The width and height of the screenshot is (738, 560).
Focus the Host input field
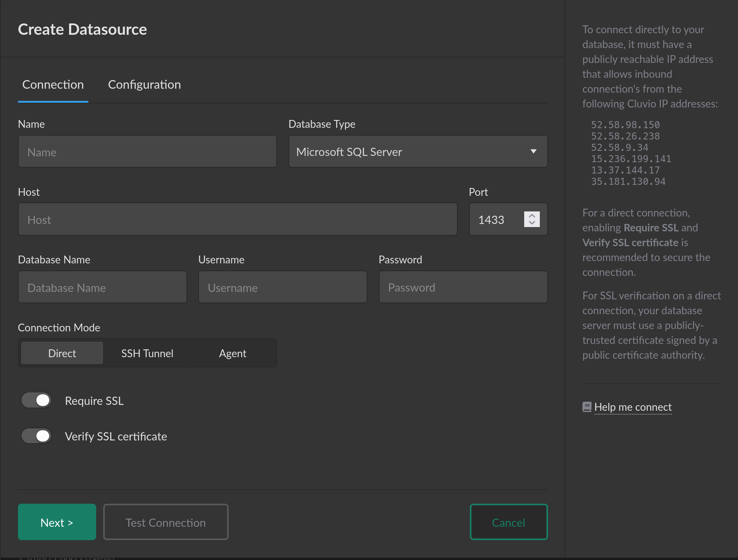pyautogui.click(x=238, y=219)
